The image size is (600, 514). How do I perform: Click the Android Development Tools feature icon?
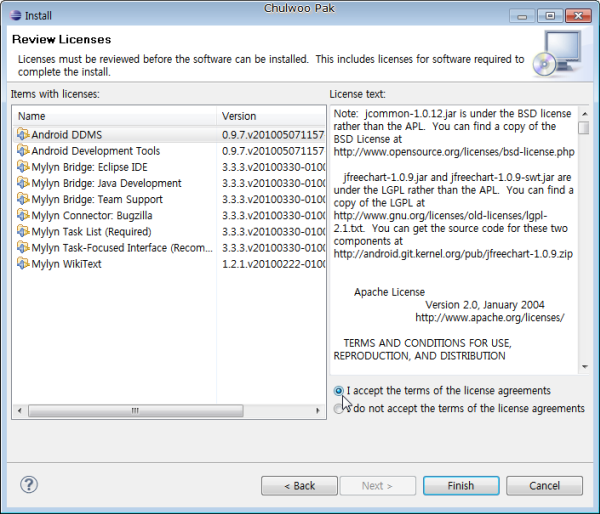tap(23, 150)
